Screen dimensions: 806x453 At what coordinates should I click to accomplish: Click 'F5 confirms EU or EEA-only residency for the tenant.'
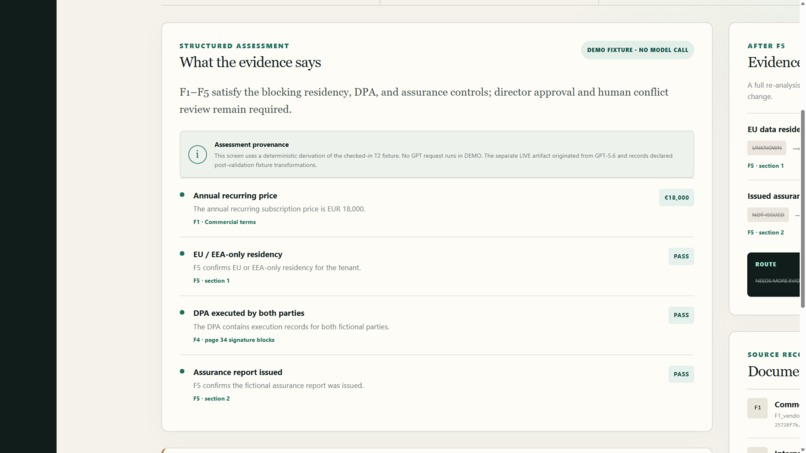click(277, 267)
